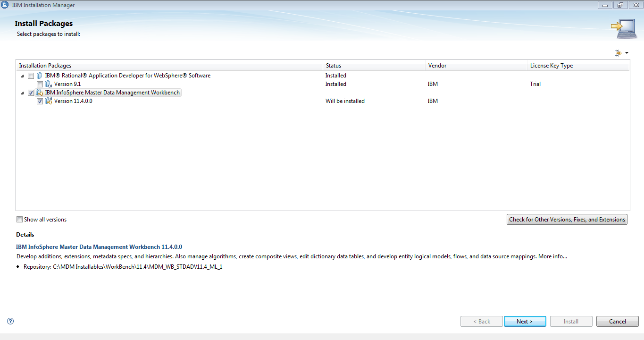Click the Cancel button
This screenshot has width=644, height=340.
coord(617,321)
